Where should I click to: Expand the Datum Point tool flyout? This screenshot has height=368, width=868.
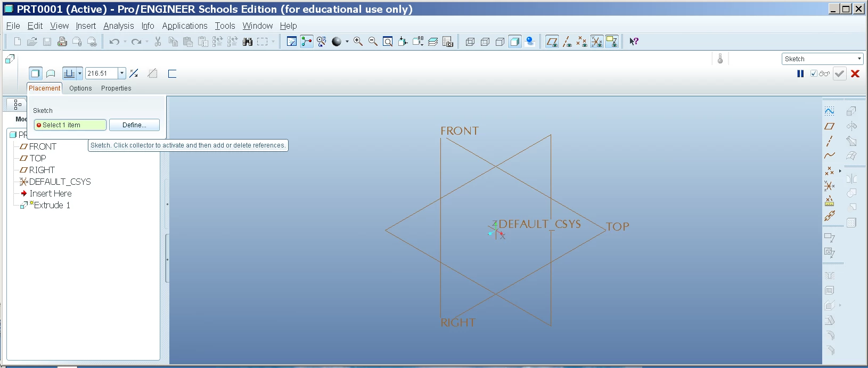pyautogui.click(x=840, y=171)
